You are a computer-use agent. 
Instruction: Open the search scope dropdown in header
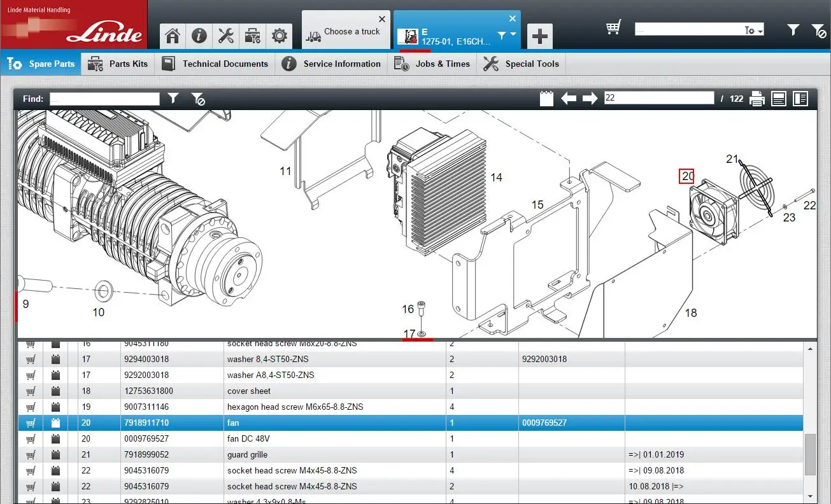coord(753,30)
